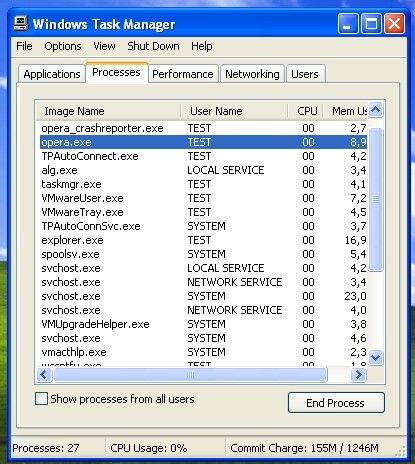Screen dimensions: 415x464
Task: Open the Help menu
Action: pos(201,46)
